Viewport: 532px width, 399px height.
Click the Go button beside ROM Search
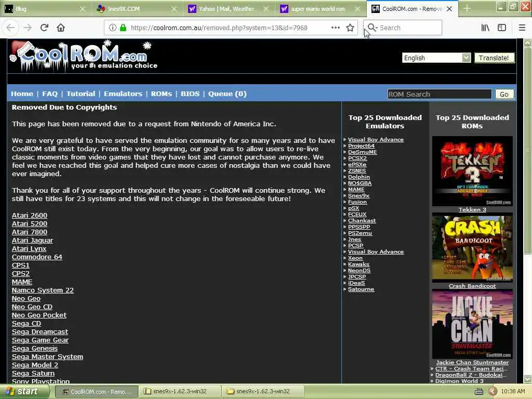[504, 95]
